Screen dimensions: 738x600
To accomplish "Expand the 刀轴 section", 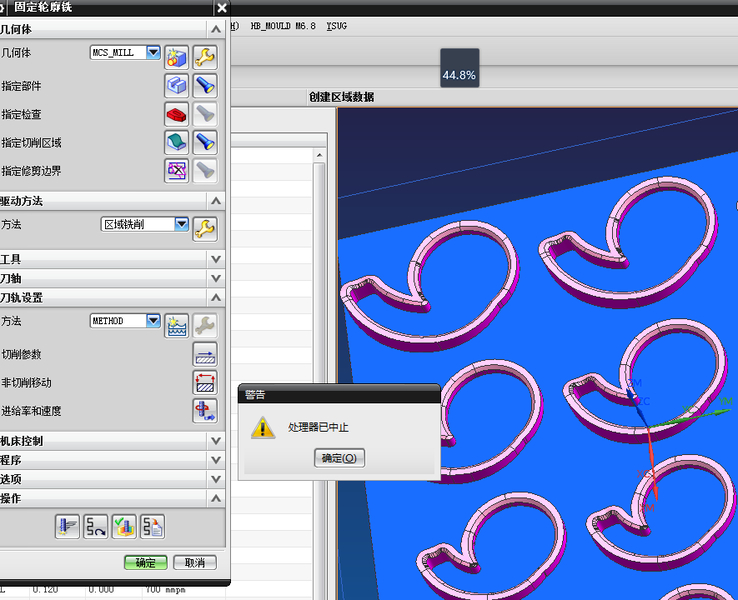I will click(x=216, y=278).
